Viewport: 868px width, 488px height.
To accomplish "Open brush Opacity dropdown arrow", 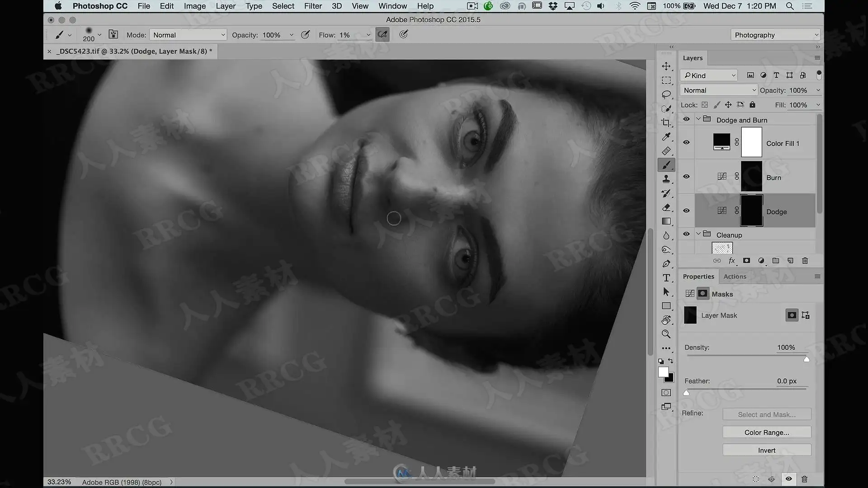I will 292,35.
